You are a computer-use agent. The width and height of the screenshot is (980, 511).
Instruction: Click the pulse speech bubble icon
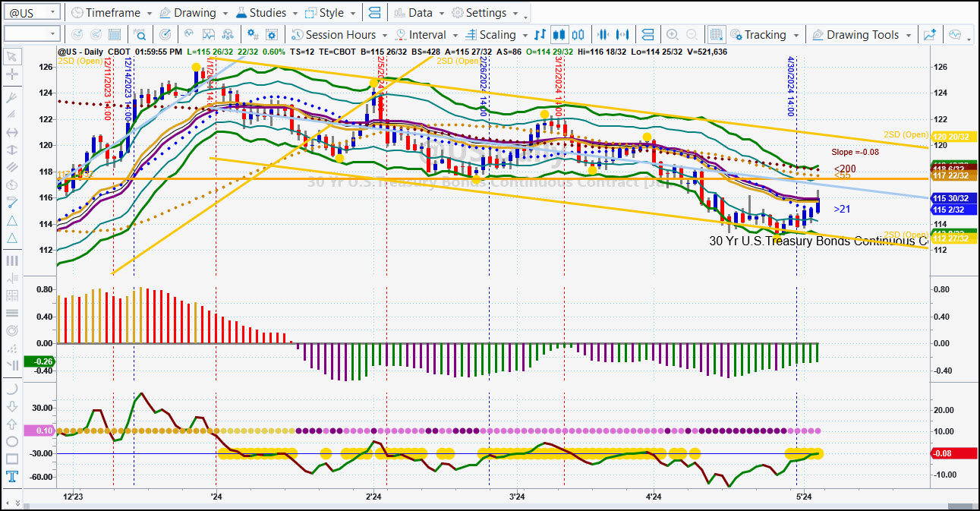pos(954,35)
